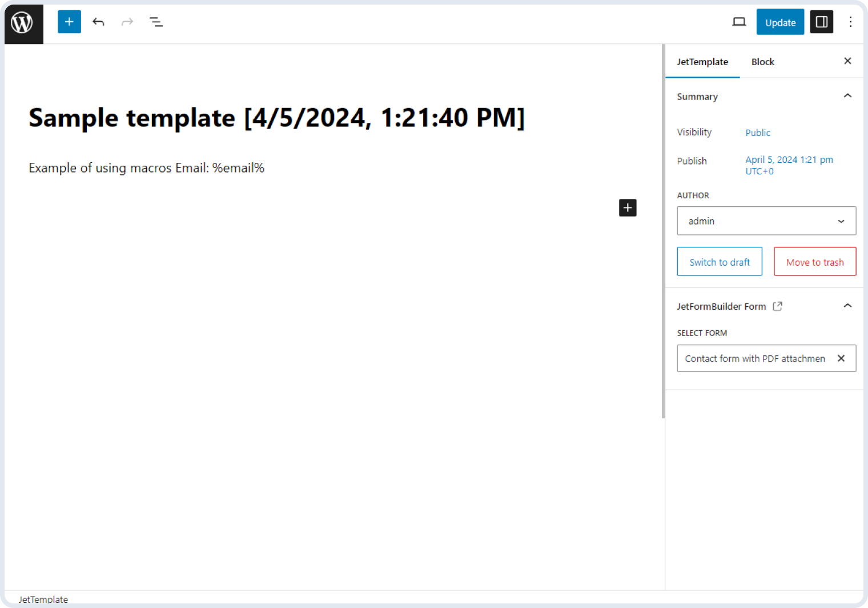The image size is (868, 608).
Task: Toggle the settings sidebar panel icon
Action: pyautogui.click(x=822, y=22)
